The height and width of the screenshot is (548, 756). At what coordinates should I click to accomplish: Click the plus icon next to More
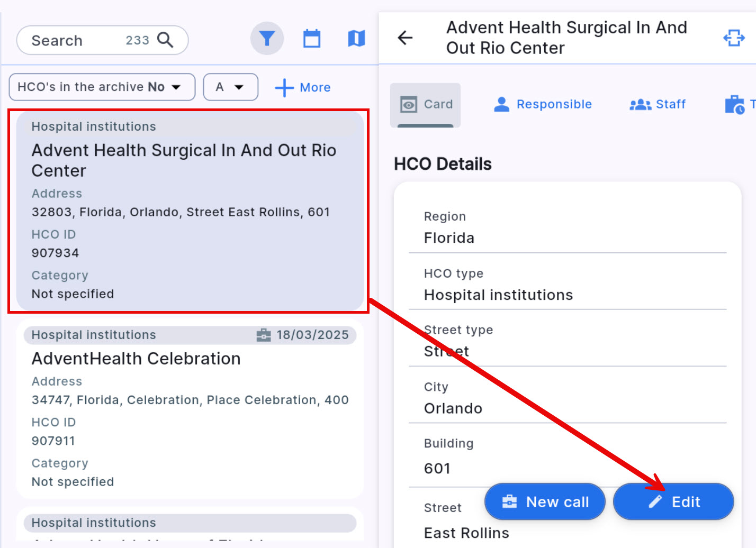coord(284,88)
